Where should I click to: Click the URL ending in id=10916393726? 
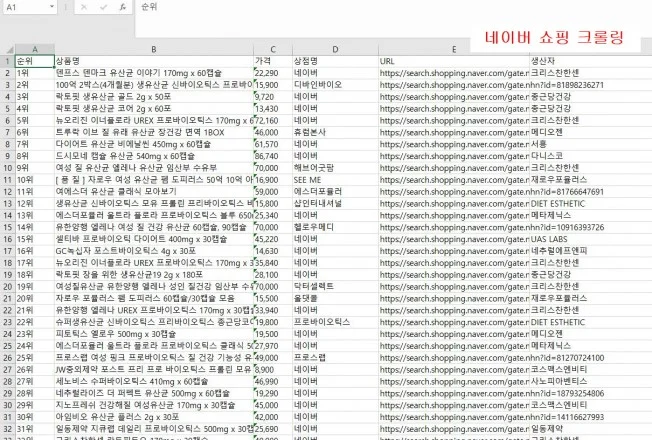click(491, 227)
